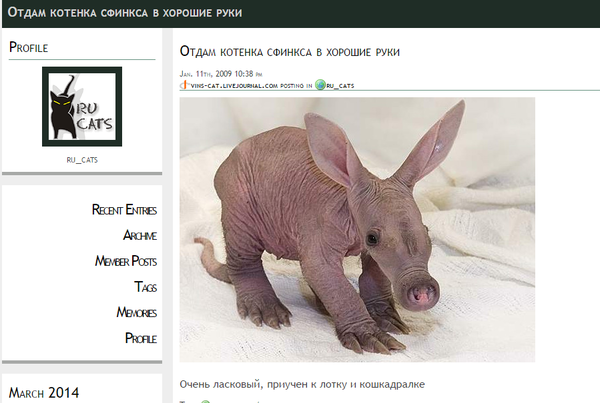Go to the Archive page
The height and width of the screenshot is (403, 600).
[x=139, y=235]
